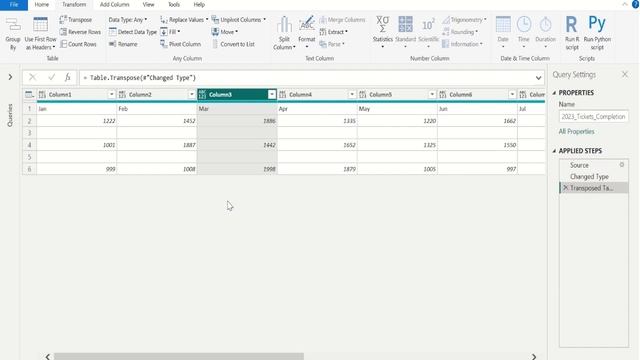
Task: Switch to the Add Column tab
Action: (x=114, y=4)
